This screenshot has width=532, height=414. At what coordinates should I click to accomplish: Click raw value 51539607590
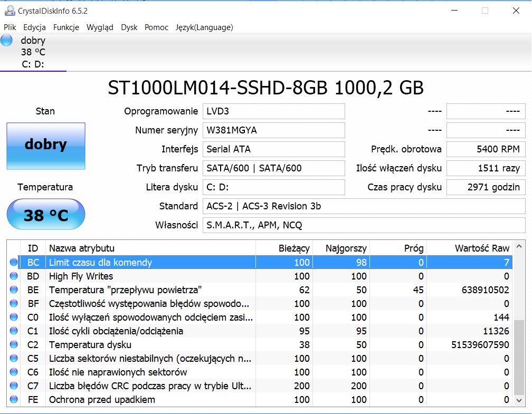click(480, 345)
